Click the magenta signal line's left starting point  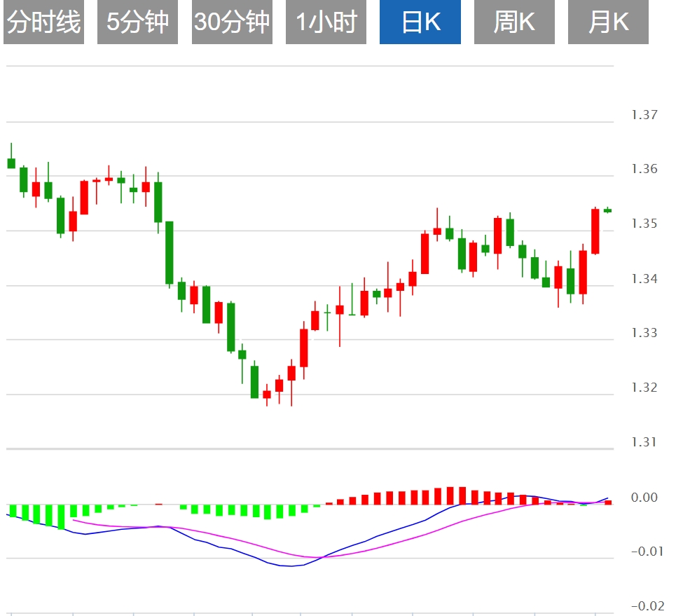[x=74, y=520]
